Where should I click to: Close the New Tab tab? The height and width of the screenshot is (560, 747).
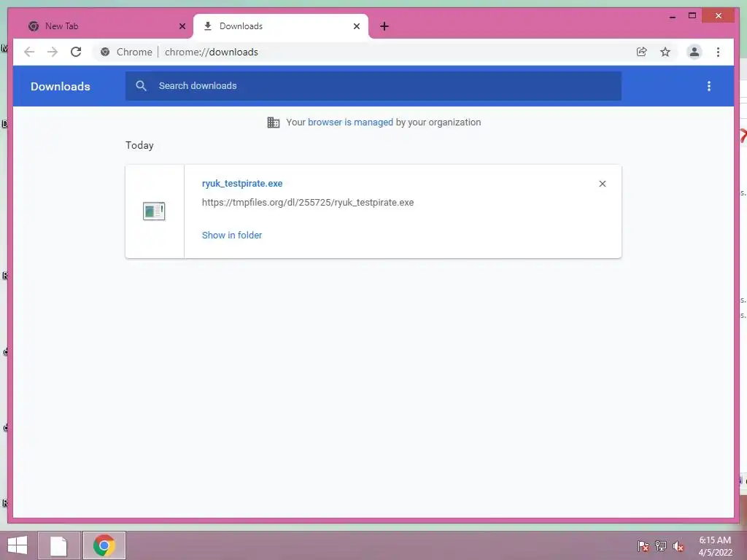(182, 26)
